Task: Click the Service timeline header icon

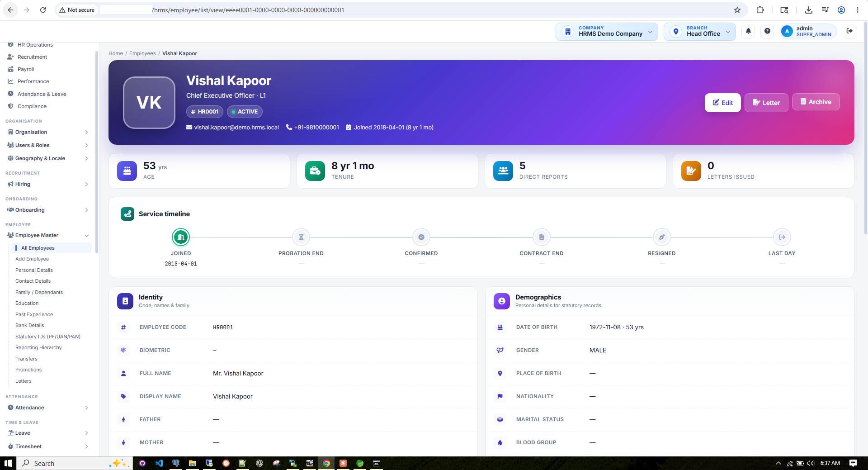Action: (127, 214)
